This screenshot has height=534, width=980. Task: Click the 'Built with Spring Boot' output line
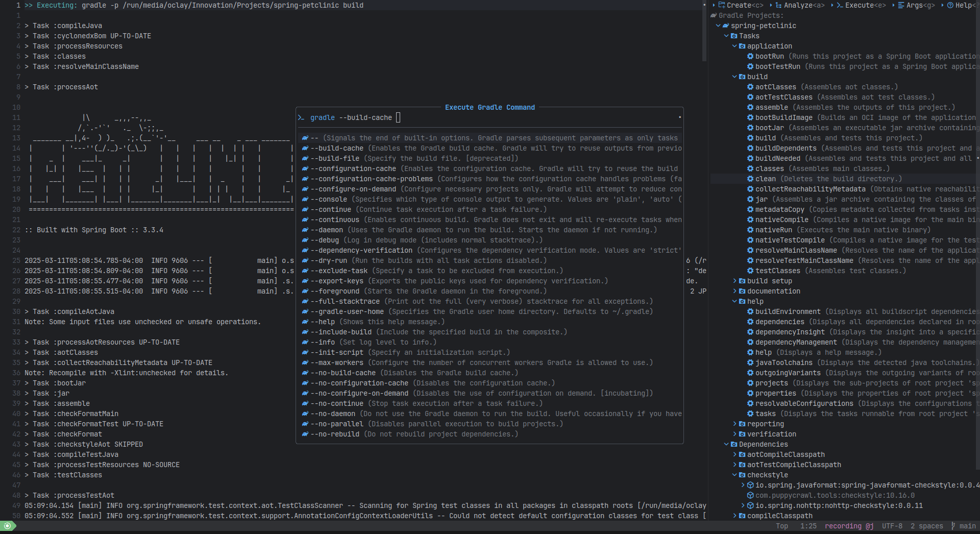(94, 230)
